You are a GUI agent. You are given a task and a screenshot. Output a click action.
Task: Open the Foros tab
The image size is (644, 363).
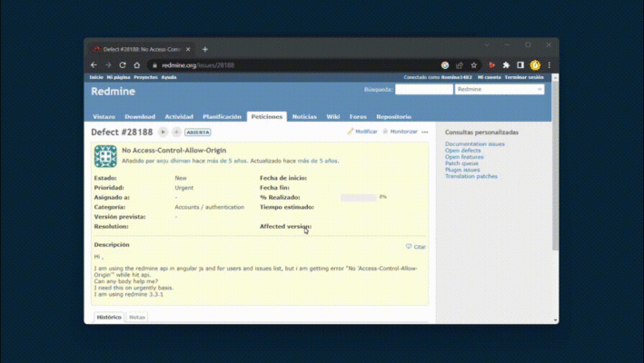point(358,117)
